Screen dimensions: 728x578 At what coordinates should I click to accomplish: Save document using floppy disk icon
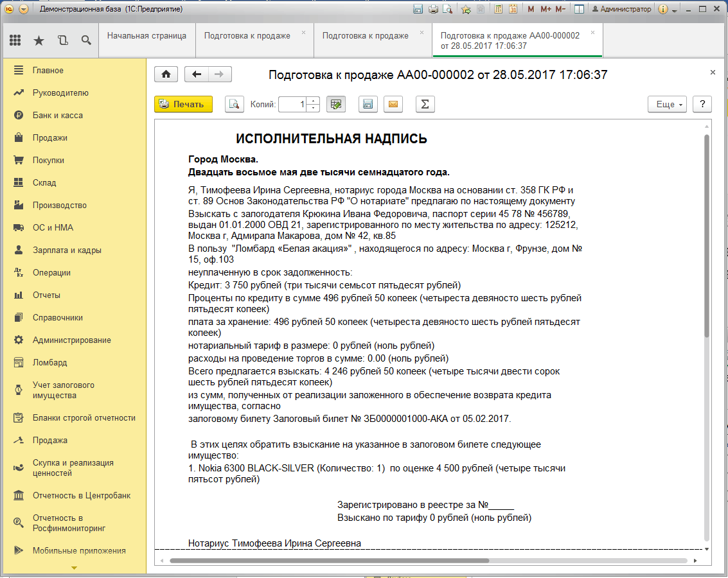tap(368, 104)
